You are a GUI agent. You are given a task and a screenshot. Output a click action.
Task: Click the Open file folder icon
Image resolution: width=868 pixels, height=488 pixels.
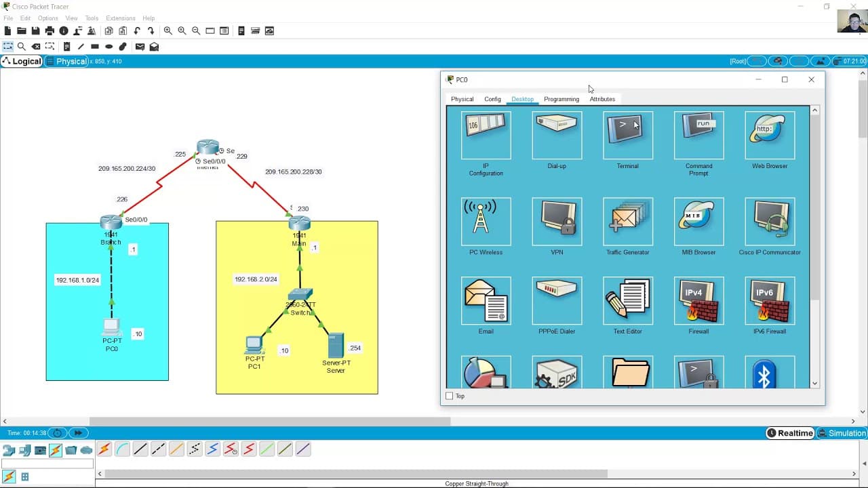[22, 30]
